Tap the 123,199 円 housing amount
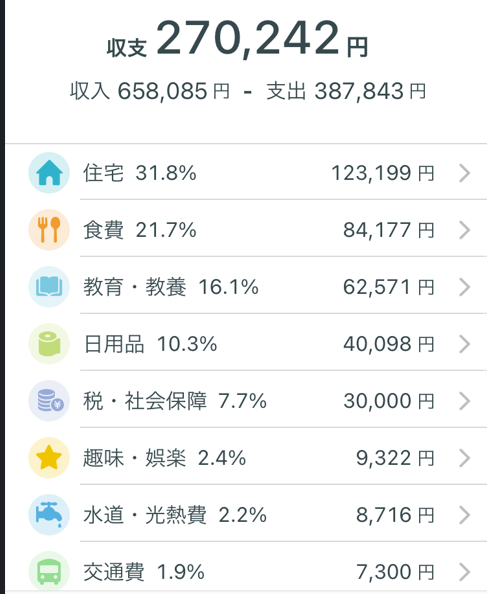 point(382,173)
